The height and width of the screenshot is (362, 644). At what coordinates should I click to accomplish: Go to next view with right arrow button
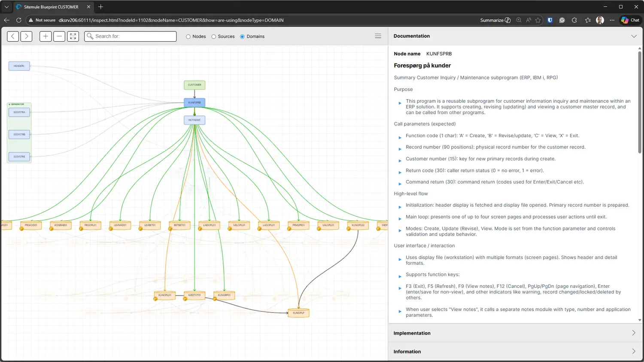point(26,36)
